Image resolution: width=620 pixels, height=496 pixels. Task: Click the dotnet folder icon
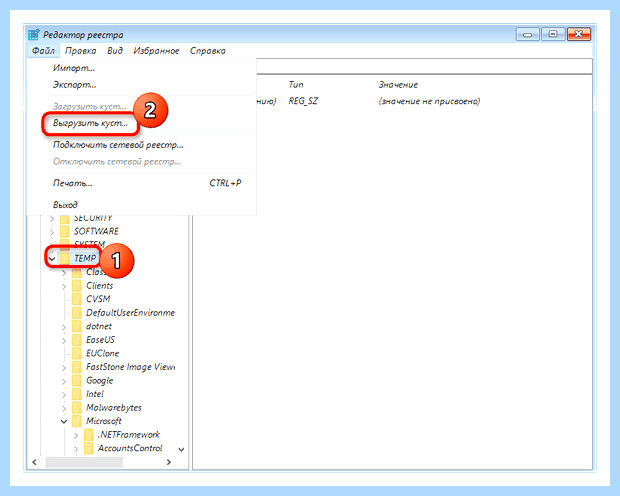77,326
